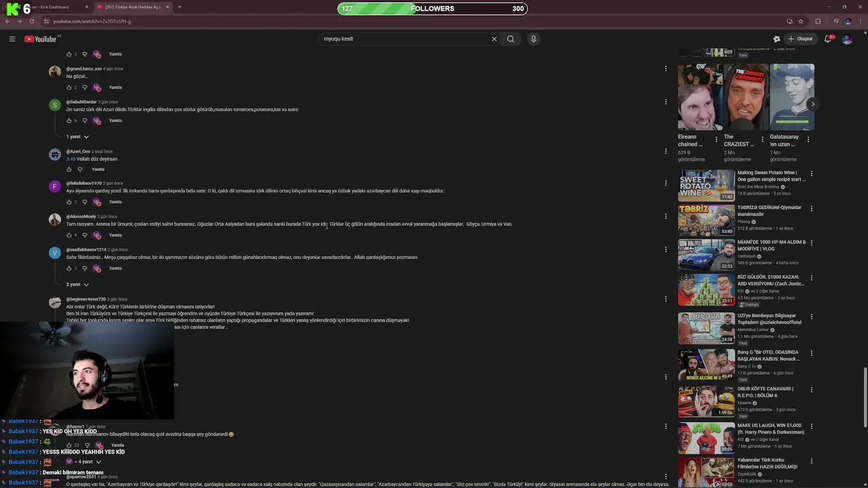Open 'BİZİ GÜLDÜR, $1000 KAZAN' video title

(x=771, y=280)
